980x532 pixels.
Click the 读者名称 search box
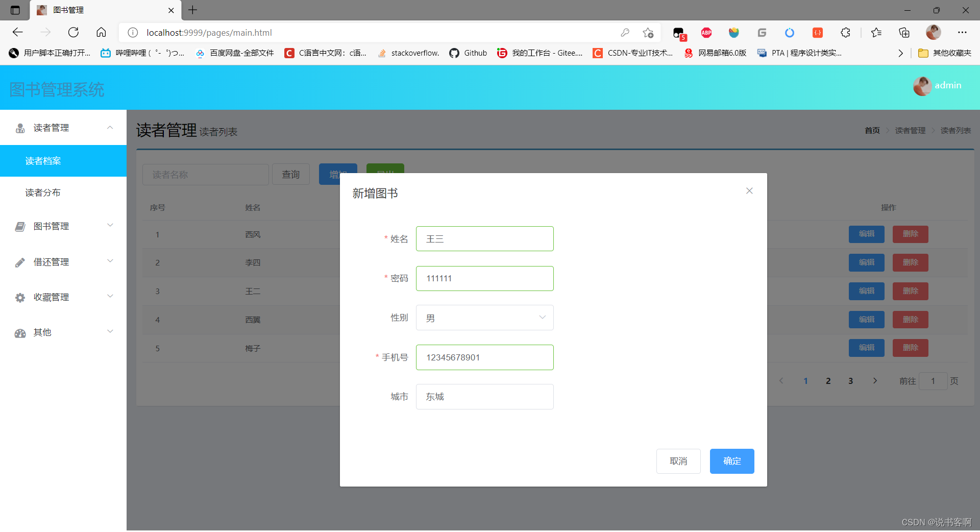(x=205, y=175)
